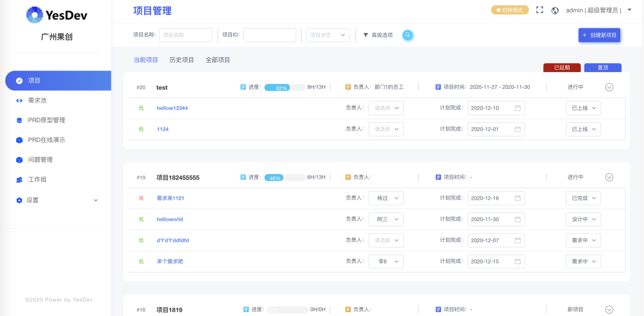
Task: Switch to 历史项目 tab
Action: [181, 60]
